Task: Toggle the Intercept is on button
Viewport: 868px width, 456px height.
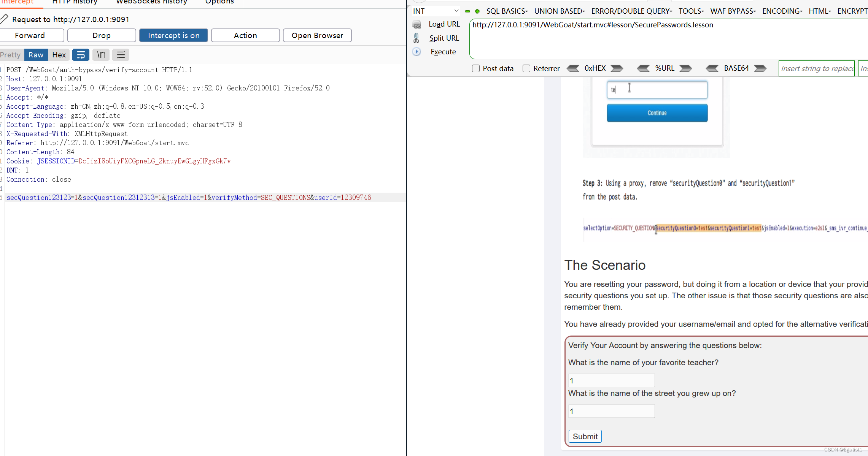Action: coord(173,35)
